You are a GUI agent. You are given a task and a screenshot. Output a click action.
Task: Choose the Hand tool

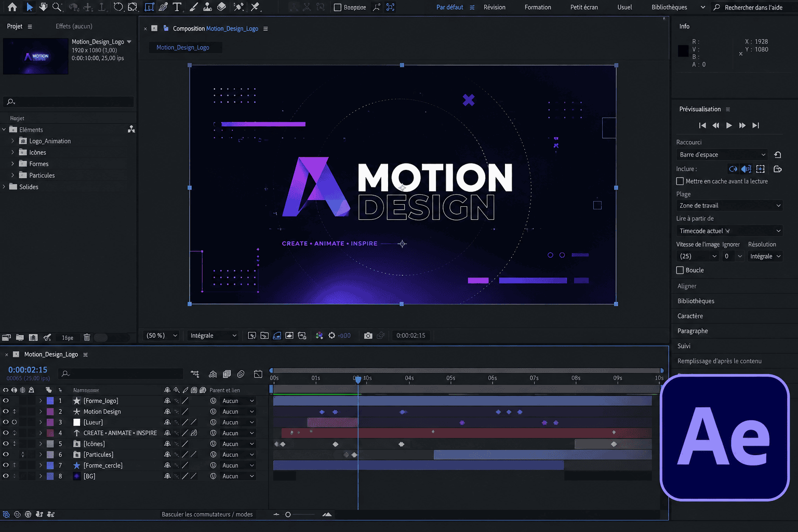(x=43, y=7)
